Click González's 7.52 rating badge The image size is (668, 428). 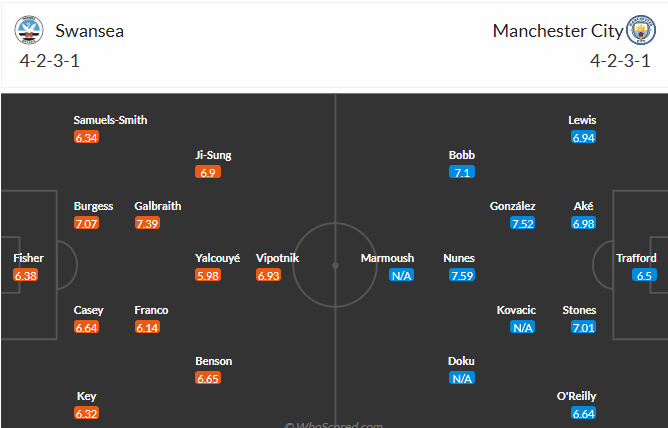pos(523,223)
